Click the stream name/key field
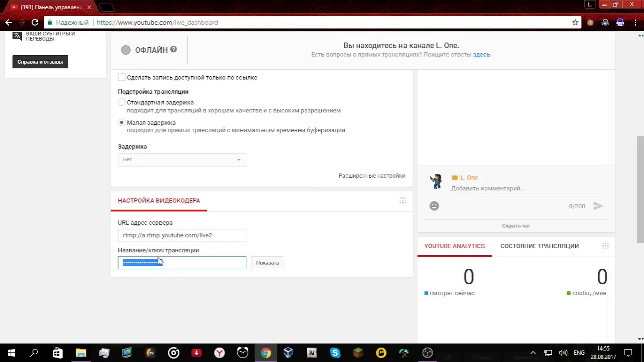Image resolution: width=644 pixels, height=362 pixels. 182,262
